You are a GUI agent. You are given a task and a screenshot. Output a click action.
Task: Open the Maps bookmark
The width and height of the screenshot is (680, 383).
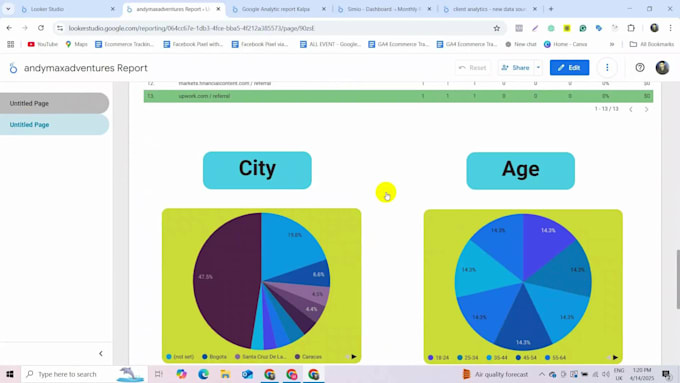click(76, 44)
